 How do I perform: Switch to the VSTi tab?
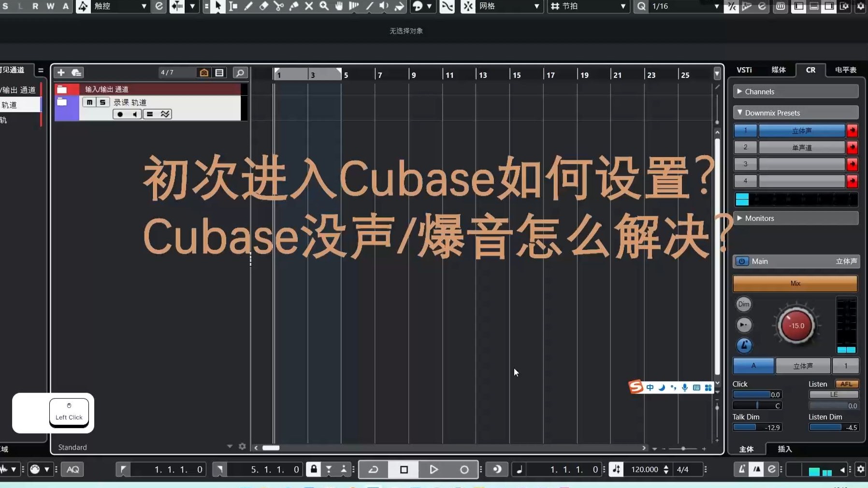point(743,70)
